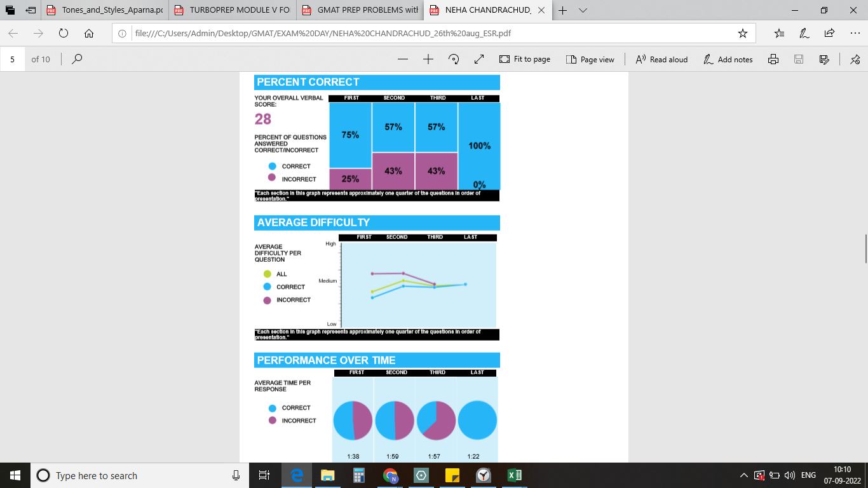Refresh the current page
Viewport: 868px width, 488px height.
[x=63, y=33]
